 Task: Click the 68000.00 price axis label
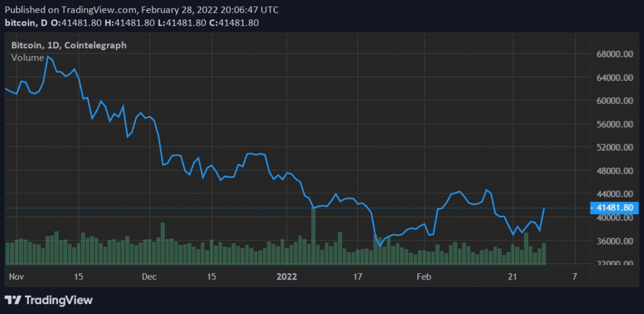pos(613,54)
